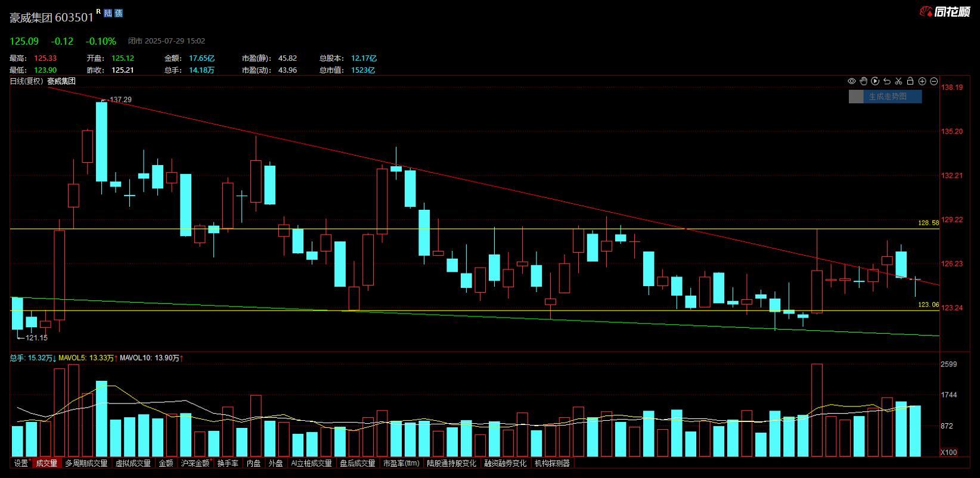
Task: Click the 市盈(静) 45.82 value
Action: click(287, 58)
